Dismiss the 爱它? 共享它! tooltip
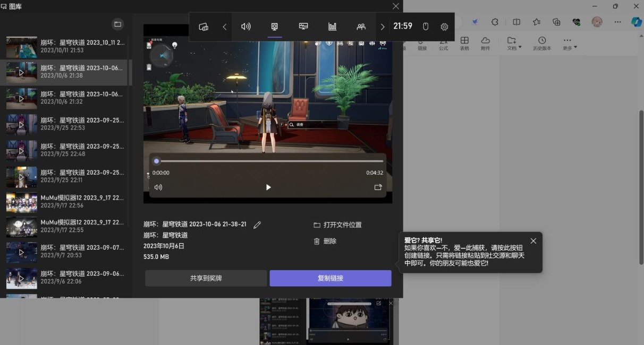644x345 pixels. click(x=533, y=240)
